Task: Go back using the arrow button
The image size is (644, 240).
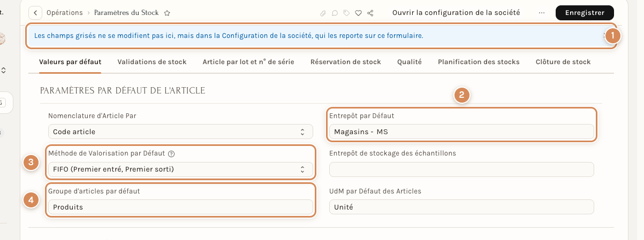Action: pyautogui.click(x=35, y=13)
